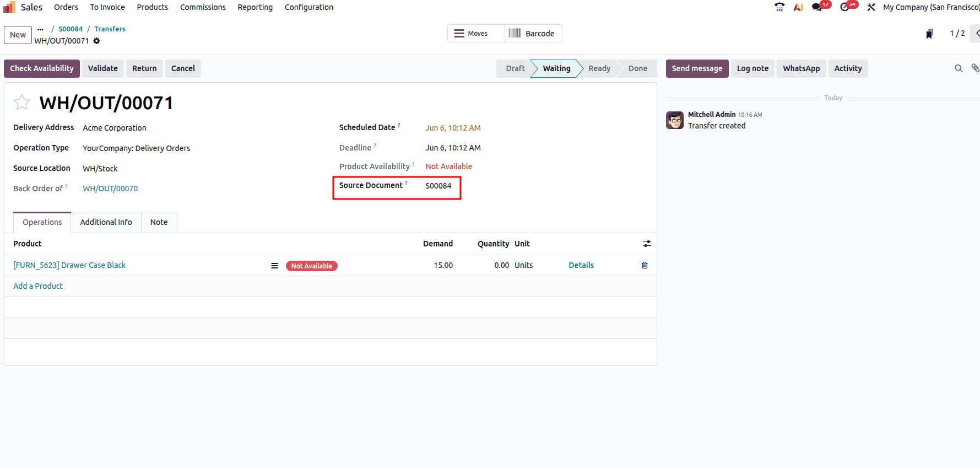The image size is (980, 468).
Task: Open the AI assistant icon
Action: (798, 7)
